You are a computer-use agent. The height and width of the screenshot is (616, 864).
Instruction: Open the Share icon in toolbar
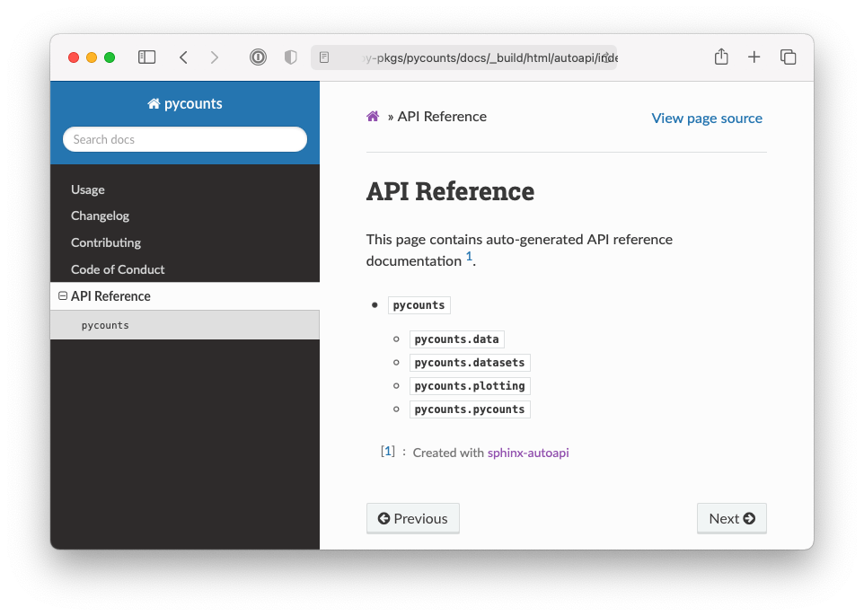(721, 57)
